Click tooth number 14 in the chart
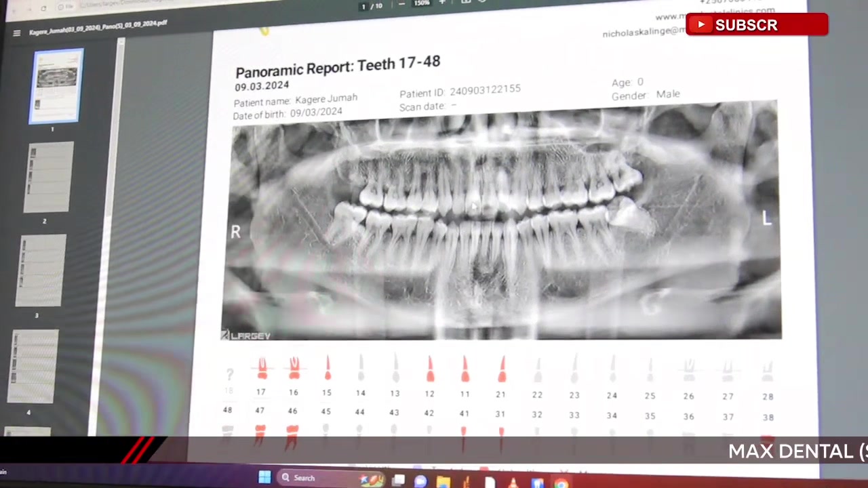The height and width of the screenshot is (488, 868). click(x=361, y=393)
